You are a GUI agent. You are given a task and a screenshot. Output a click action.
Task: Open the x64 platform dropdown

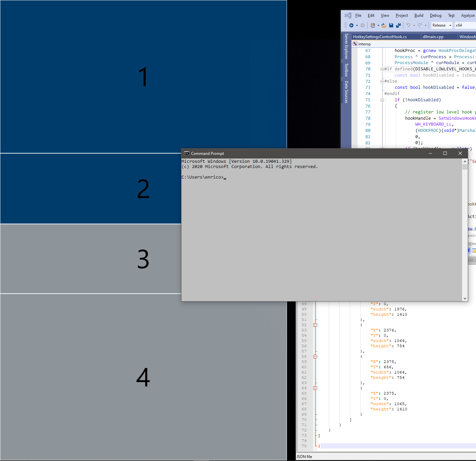click(x=465, y=25)
